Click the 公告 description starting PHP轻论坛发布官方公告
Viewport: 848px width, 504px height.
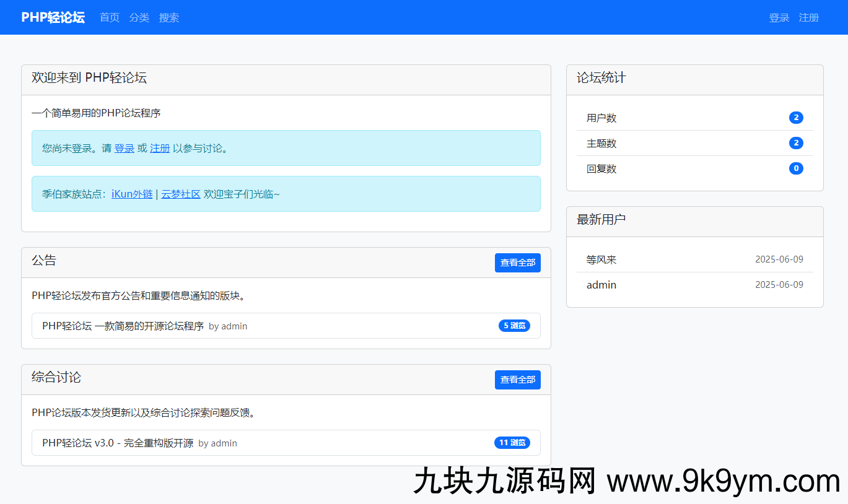140,295
